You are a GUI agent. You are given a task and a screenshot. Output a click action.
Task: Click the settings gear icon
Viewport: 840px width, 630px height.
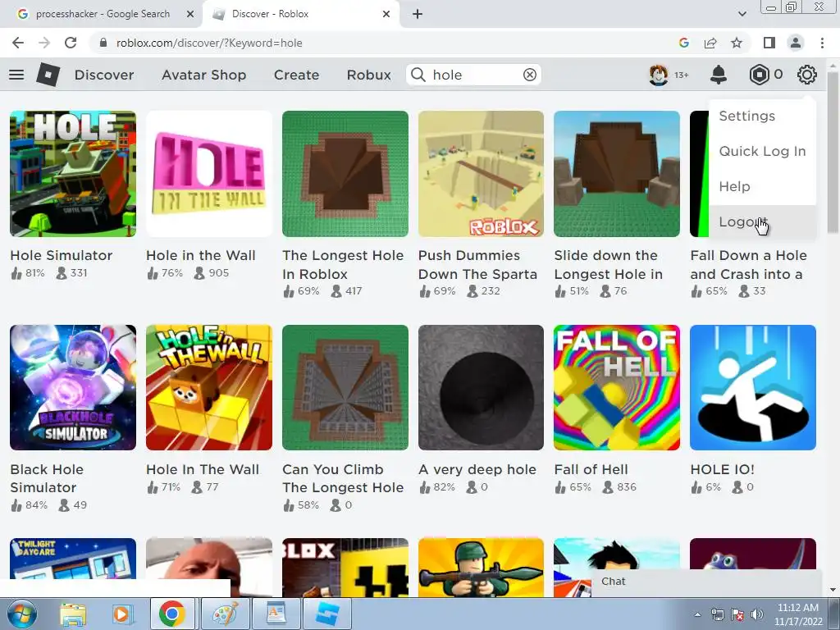806,75
